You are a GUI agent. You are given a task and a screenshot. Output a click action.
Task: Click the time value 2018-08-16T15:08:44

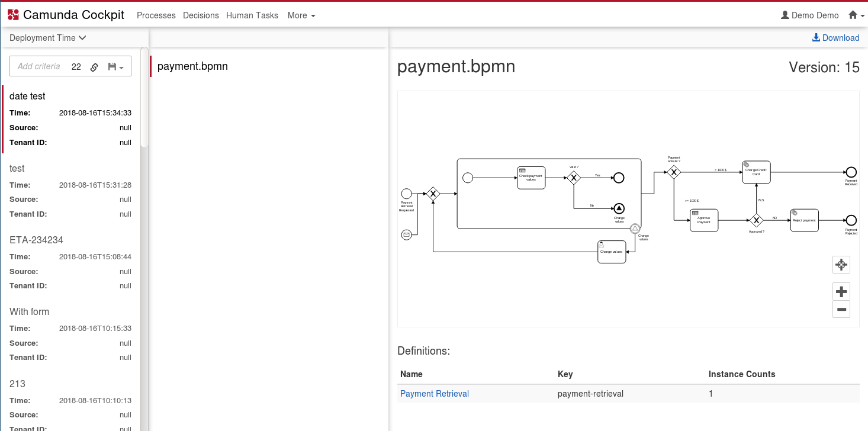coord(95,257)
